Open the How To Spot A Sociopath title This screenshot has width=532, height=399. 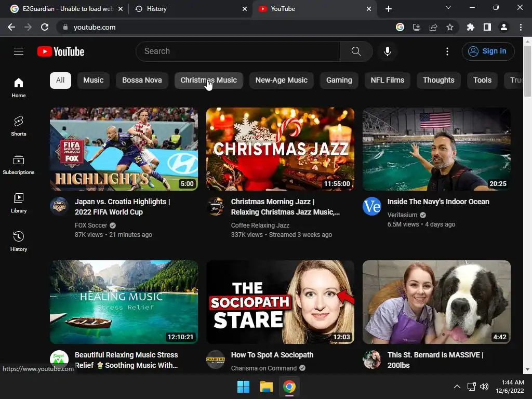272,355
